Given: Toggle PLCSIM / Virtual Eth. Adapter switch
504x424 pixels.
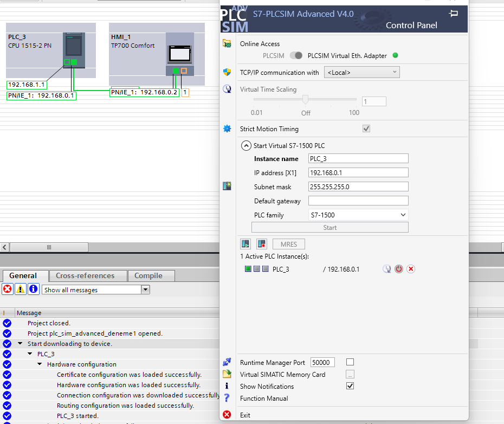Looking at the screenshot, I should tap(296, 56).
